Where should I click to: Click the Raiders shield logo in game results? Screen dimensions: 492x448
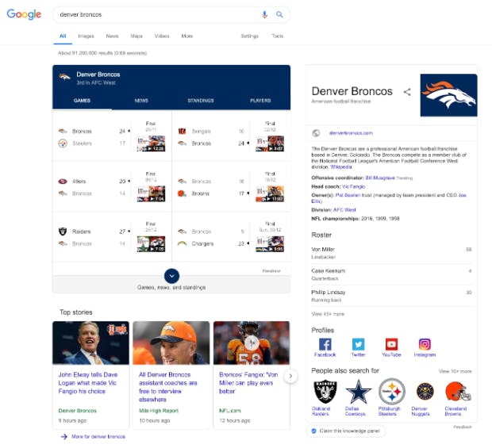pyautogui.click(x=63, y=232)
